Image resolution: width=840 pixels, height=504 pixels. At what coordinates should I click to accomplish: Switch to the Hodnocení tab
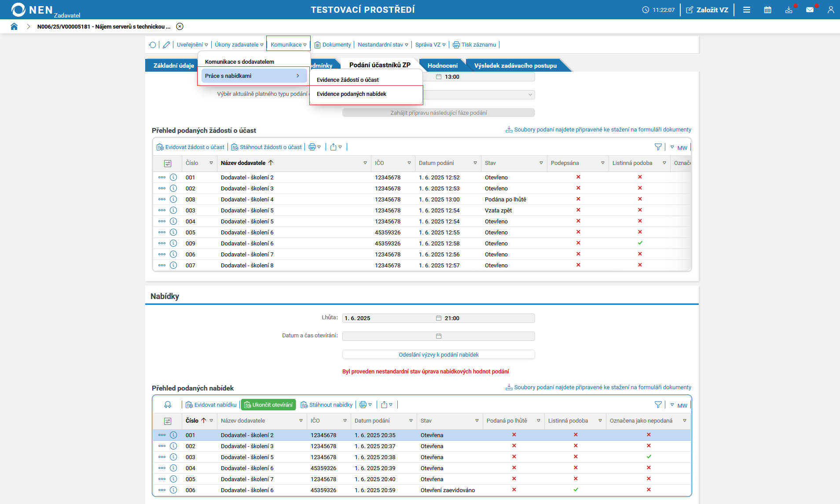click(x=442, y=66)
